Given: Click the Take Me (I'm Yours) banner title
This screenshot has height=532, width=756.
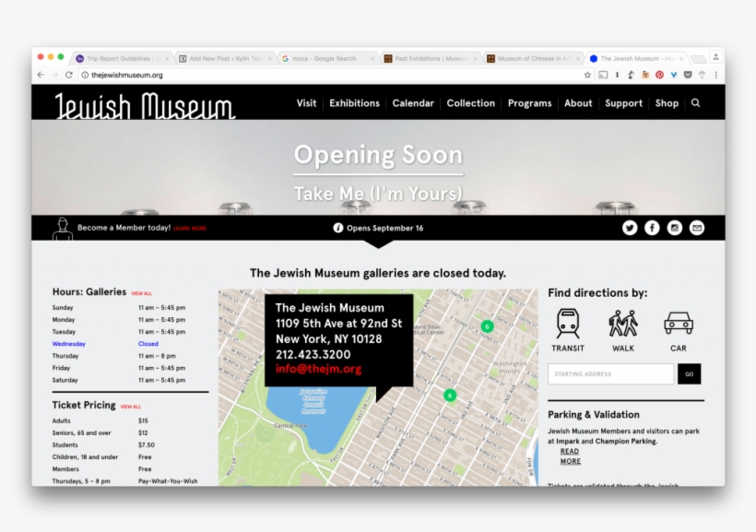Looking at the screenshot, I should pos(378,194).
